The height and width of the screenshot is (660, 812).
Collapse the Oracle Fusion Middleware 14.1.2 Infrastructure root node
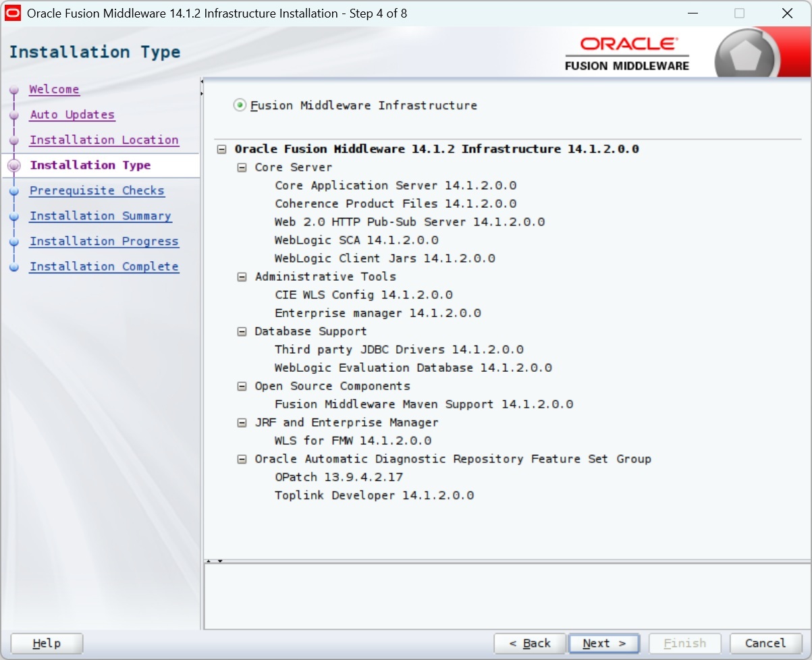coord(221,149)
